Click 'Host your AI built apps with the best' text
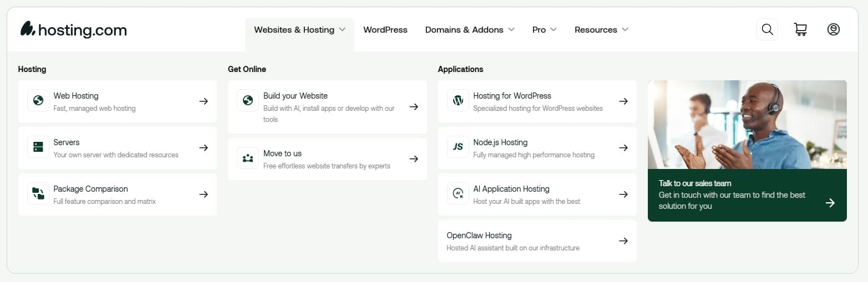The height and width of the screenshot is (282, 868). click(526, 202)
